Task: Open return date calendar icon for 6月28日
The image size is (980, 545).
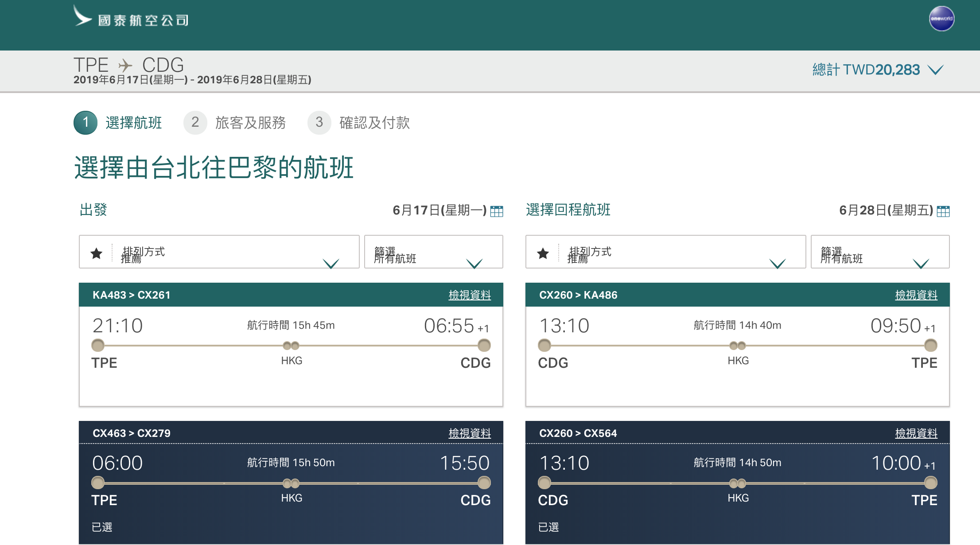Action: tap(943, 211)
